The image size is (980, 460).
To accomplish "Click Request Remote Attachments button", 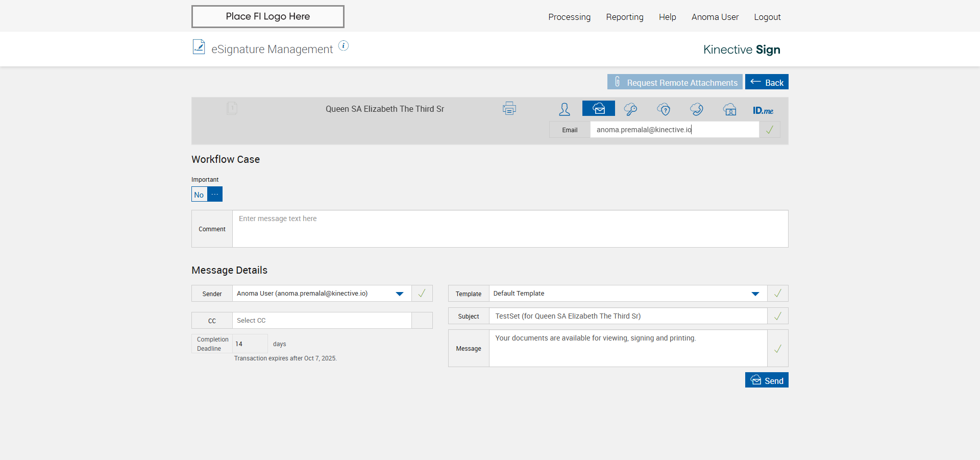I will pos(675,82).
